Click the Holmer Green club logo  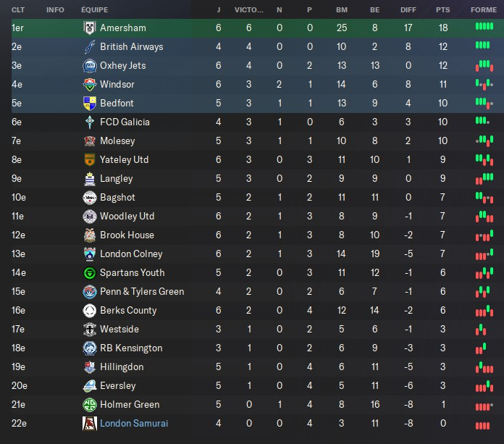[x=90, y=404]
